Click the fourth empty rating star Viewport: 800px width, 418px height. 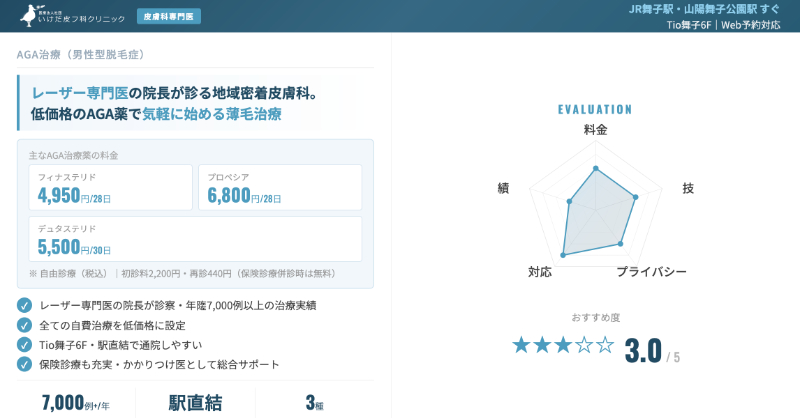click(x=584, y=346)
